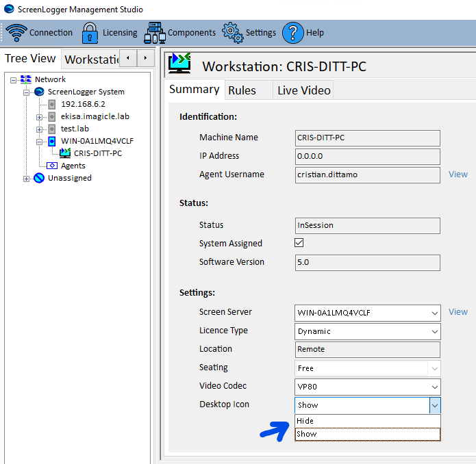
Task: Open Settings gears icon
Action: tap(233, 32)
